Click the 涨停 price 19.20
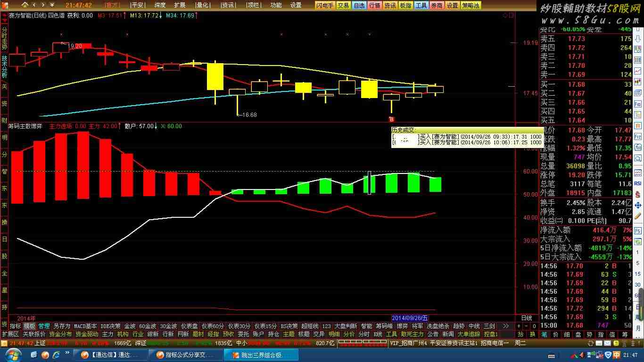 tap(576, 175)
